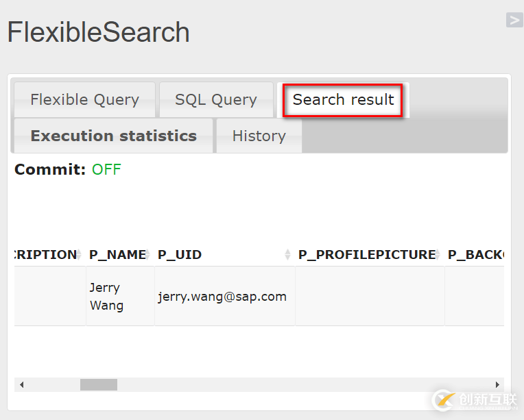Click the horizontal scrollbar thumb
Image resolution: width=524 pixels, height=420 pixels.
pyautogui.click(x=99, y=384)
